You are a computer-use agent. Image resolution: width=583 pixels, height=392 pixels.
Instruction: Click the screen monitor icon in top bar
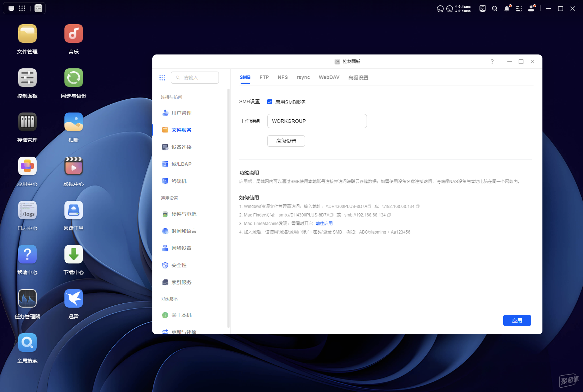[x=483, y=9]
